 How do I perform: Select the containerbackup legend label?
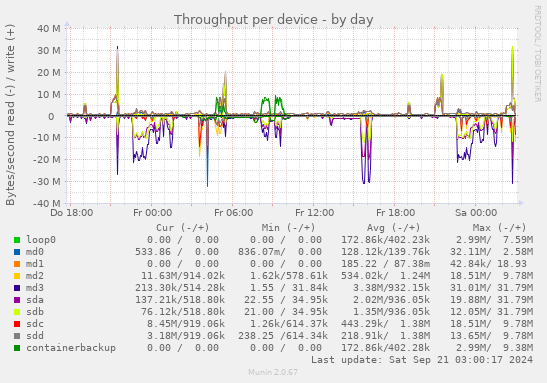click(x=71, y=348)
